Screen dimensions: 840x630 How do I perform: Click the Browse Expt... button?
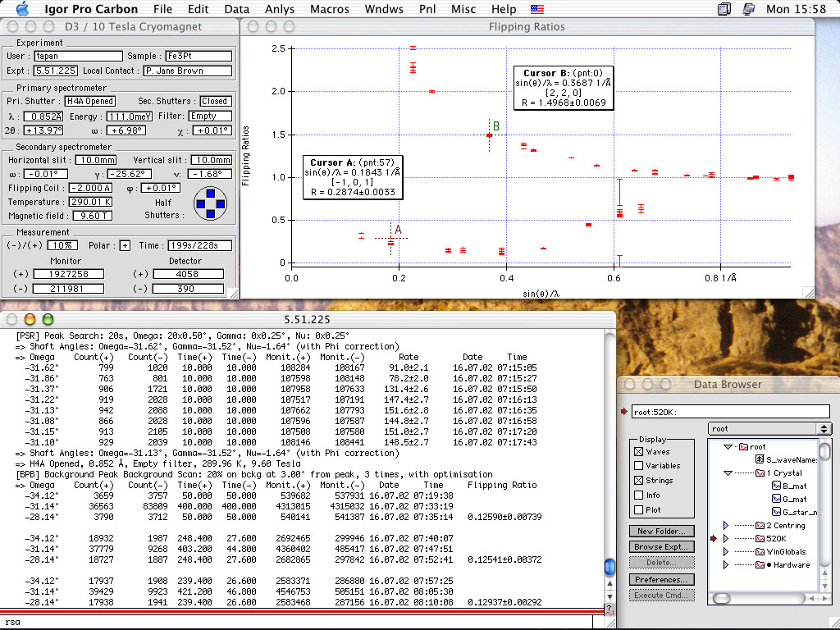[662, 546]
